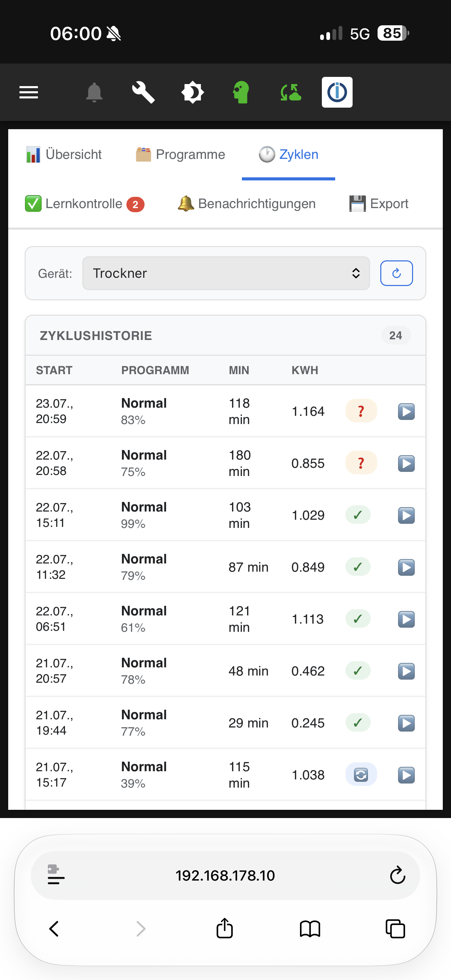Viewport: 451px width, 980px height.
Task: Toggle the brightness theme icon
Action: pyautogui.click(x=192, y=93)
